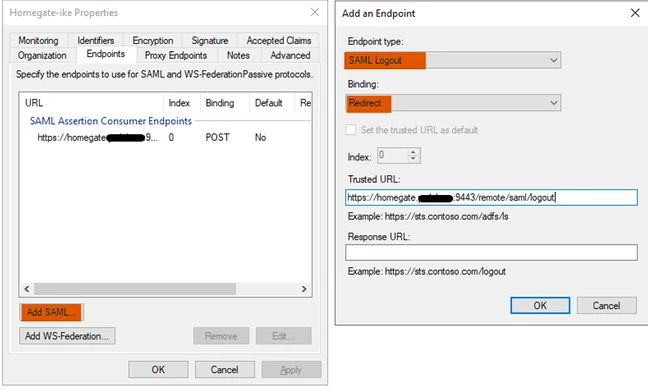Expand Endpoint type dropdown arrow
This screenshot has width=648, height=390.
[x=554, y=60]
